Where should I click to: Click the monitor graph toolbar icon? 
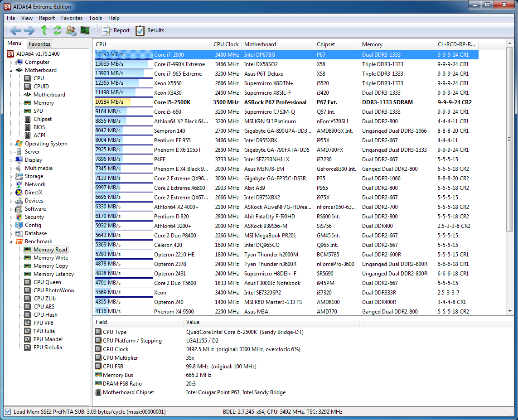coord(85,30)
